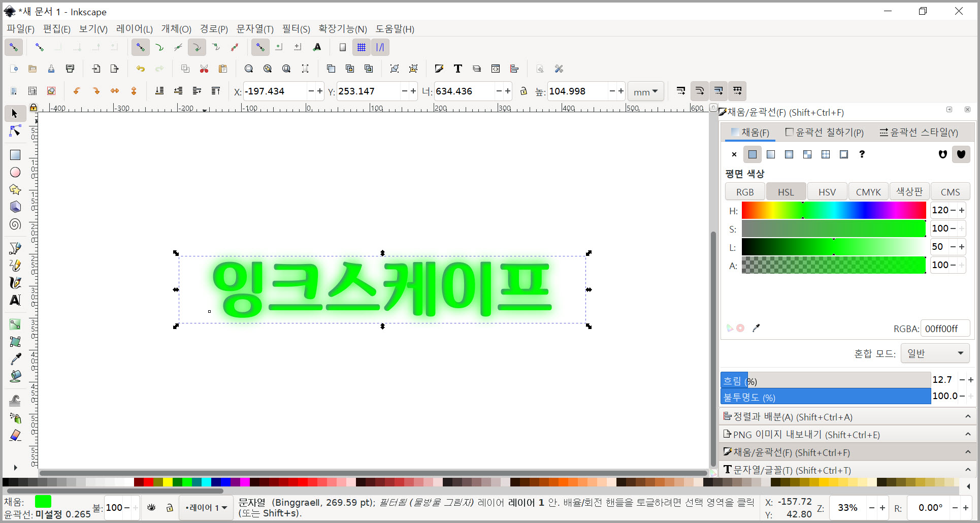This screenshot has height=523, width=980.
Task: Select the Gradient tool
Action: [x=15, y=324]
